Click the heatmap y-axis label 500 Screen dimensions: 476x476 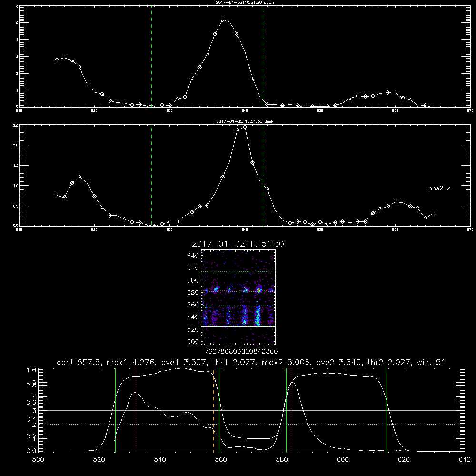point(193,341)
